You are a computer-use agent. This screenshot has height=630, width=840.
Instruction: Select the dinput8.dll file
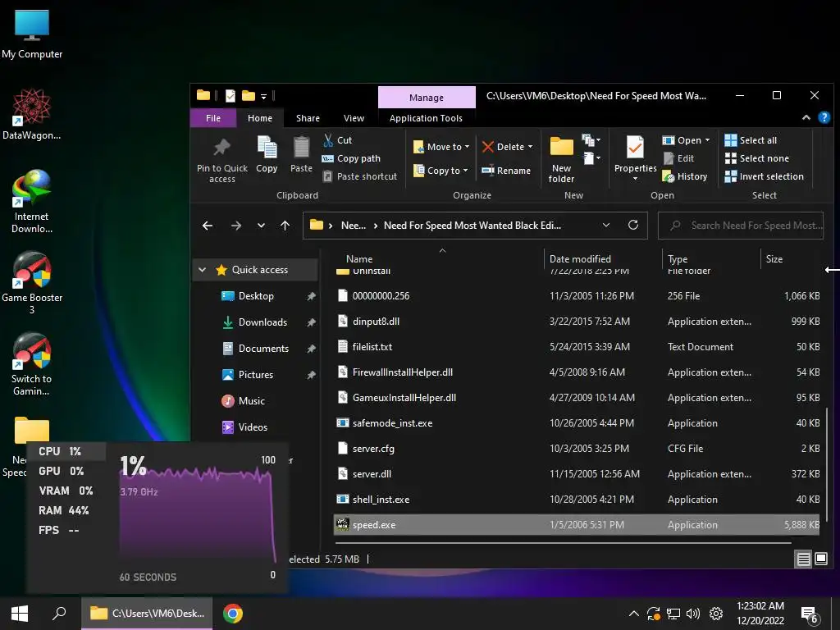(577, 322)
